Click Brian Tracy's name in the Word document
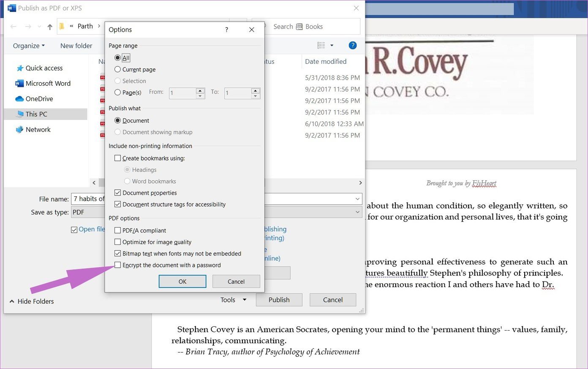This screenshot has height=369, width=588. click(207, 352)
